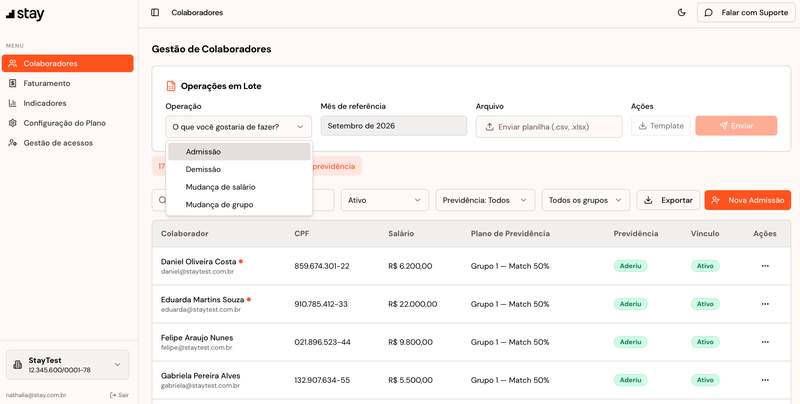Click the Faturamento receipt icon
The image size is (800, 404).
point(13,83)
